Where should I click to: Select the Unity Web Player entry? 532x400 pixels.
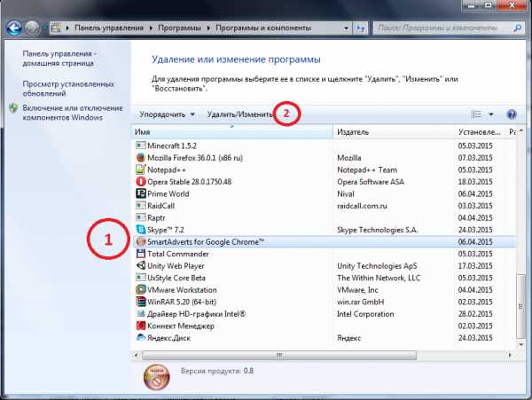click(x=324, y=266)
